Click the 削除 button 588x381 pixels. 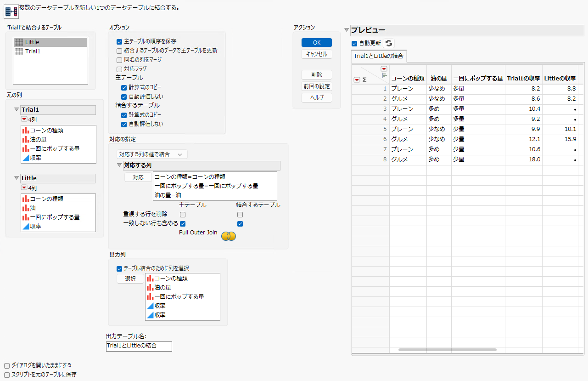coord(317,74)
